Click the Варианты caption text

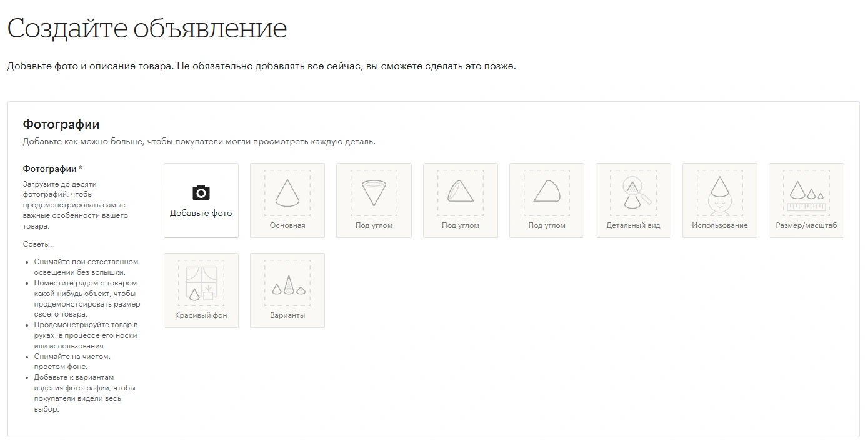coord(287,315)
